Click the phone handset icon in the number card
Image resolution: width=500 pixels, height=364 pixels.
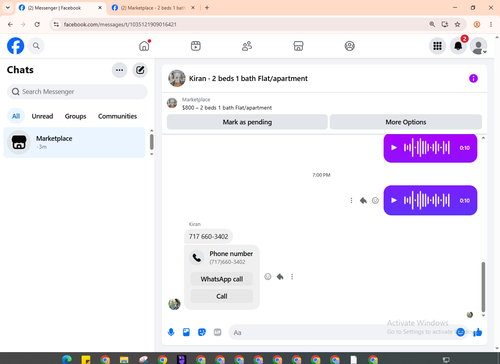click(197, 258)
